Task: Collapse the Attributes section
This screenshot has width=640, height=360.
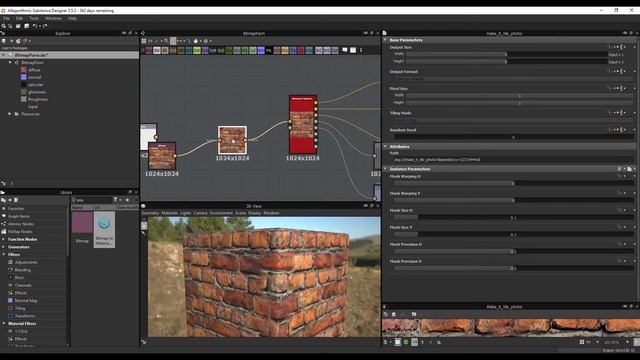Action: pos(385,147)
